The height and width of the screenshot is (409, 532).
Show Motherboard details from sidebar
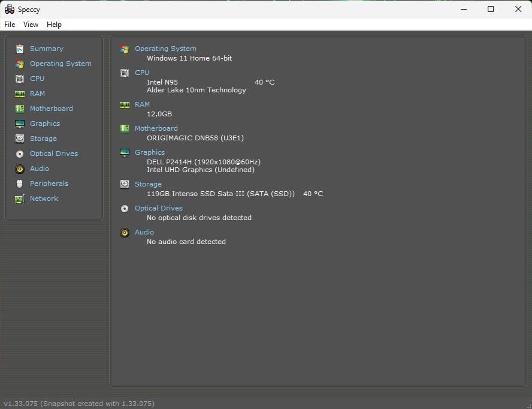coord(52,109)
